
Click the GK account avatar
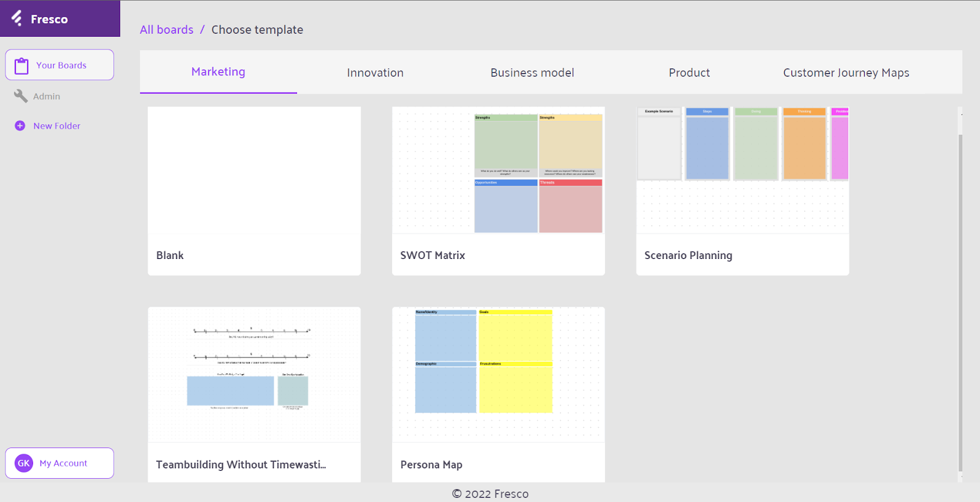(x=24, y=463)
